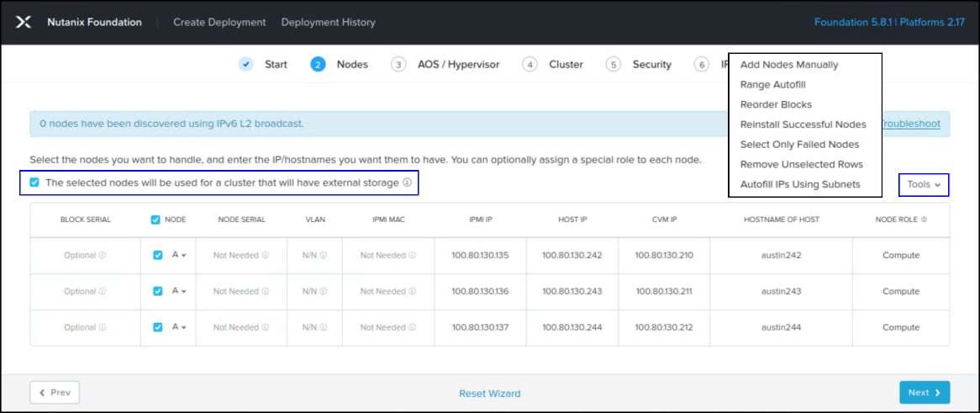980x413 pixels.
Task: Click the Reset Wizard link
Action: pyautogui.click(x=489, y=394)
